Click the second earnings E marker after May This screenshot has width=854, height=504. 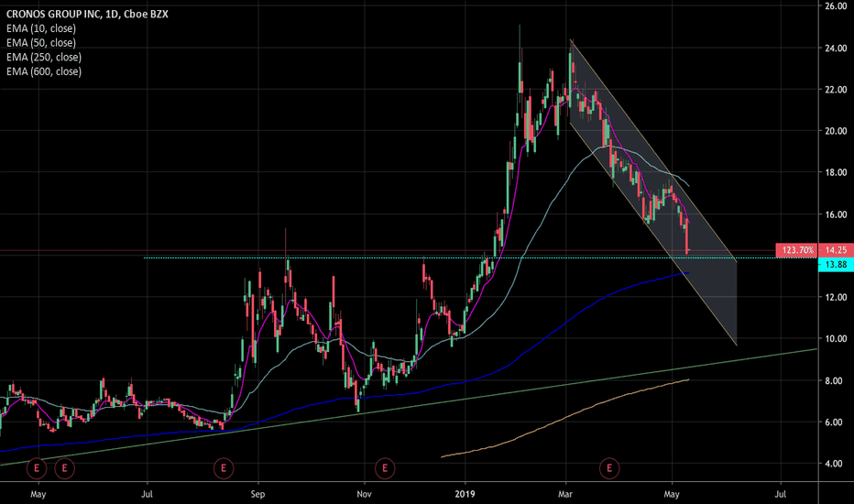pyautogui.click(x=64, y=468)
